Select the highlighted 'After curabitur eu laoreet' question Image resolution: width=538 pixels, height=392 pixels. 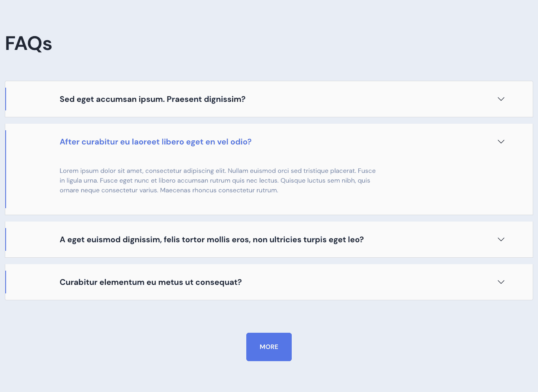155,142
